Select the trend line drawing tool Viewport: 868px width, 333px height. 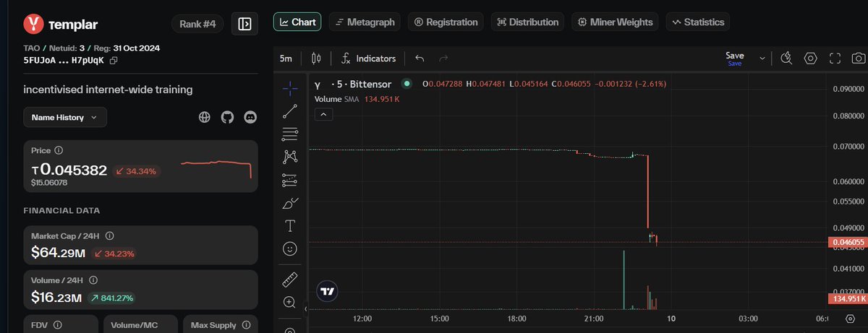(x=290, y=111)
